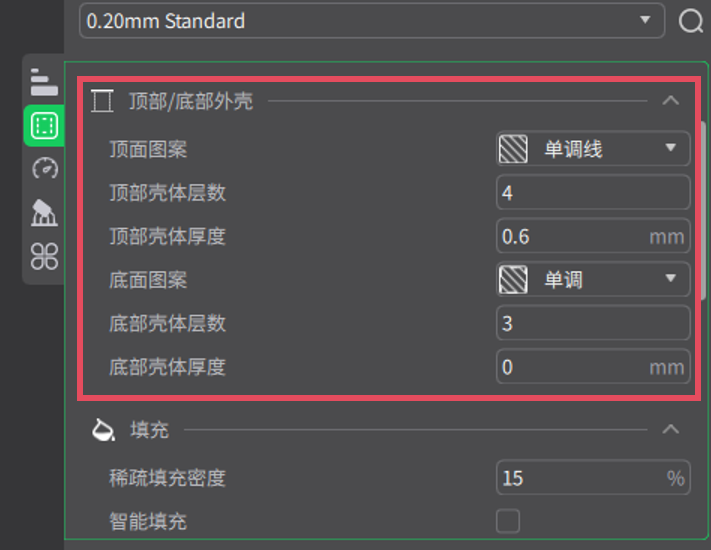Select the Strength settings tab icon

(44, 125)
